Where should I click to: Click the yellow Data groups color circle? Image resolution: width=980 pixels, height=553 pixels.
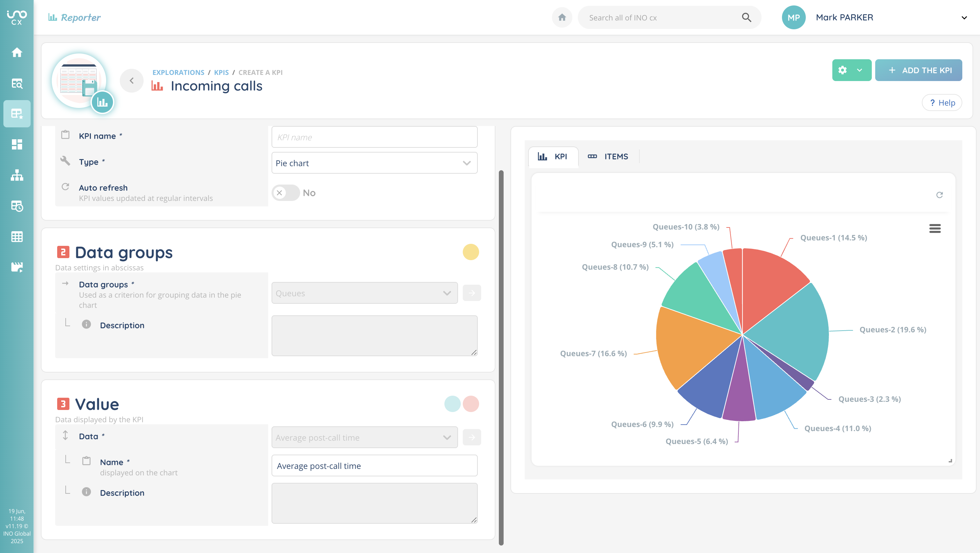pos(470,252)
